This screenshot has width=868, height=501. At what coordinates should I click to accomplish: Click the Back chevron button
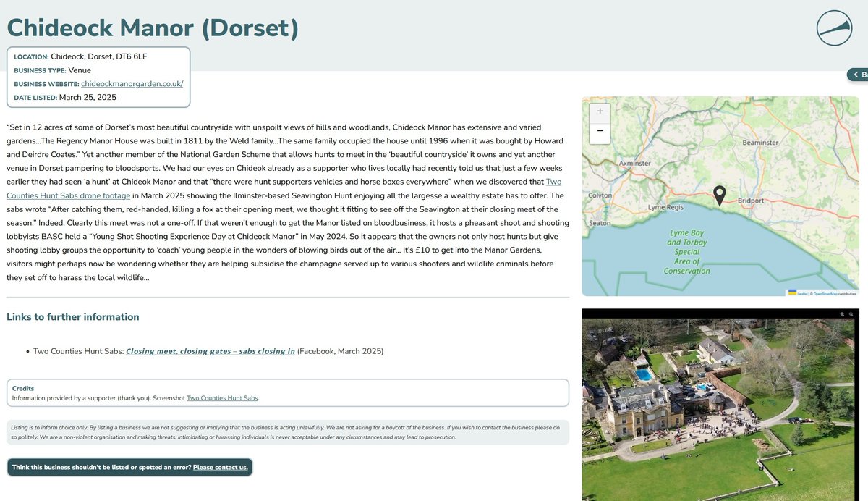(858, 75)
